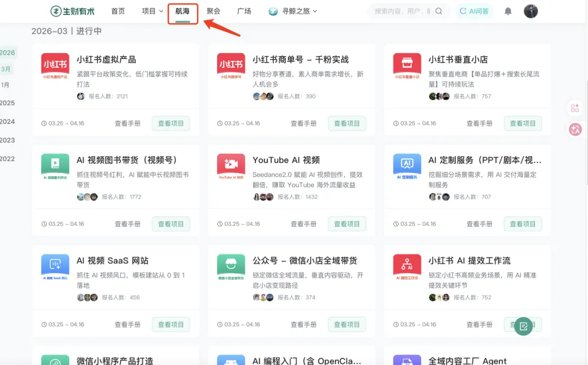Click the 报名人数: 1432 text
The image size is (588, 365).
point(297,197)
